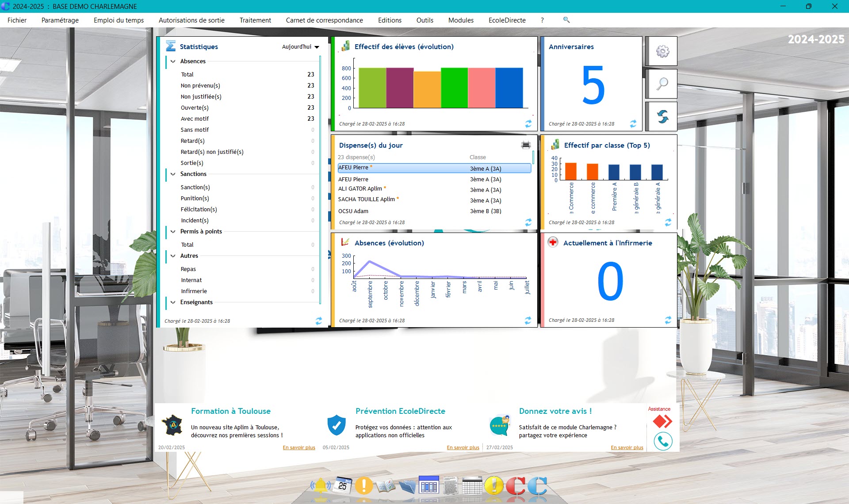Screen dimensions: 849x504
Task: Click the Formation à Toulouse headline
Action: tap(231, 411)
